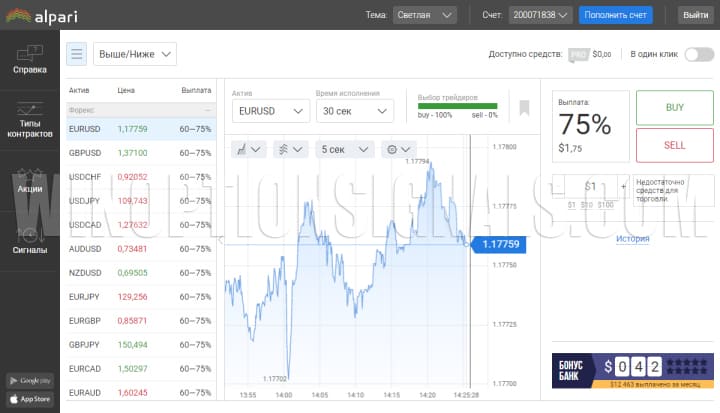
Task: Click the Google Play badge
Action: point(30,381)
